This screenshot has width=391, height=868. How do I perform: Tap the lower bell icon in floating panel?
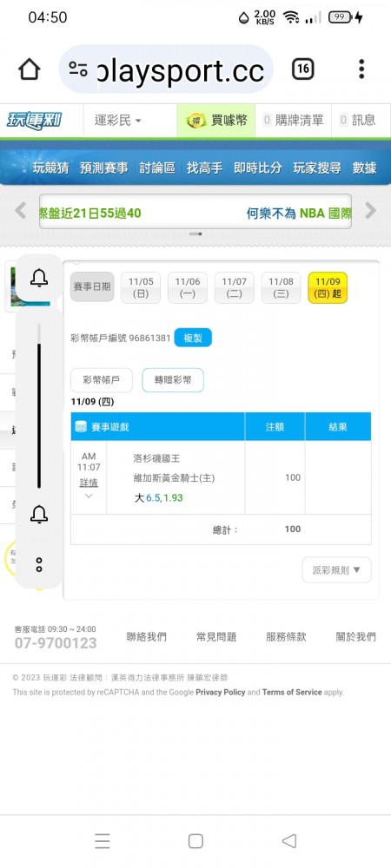coord(39,514)
